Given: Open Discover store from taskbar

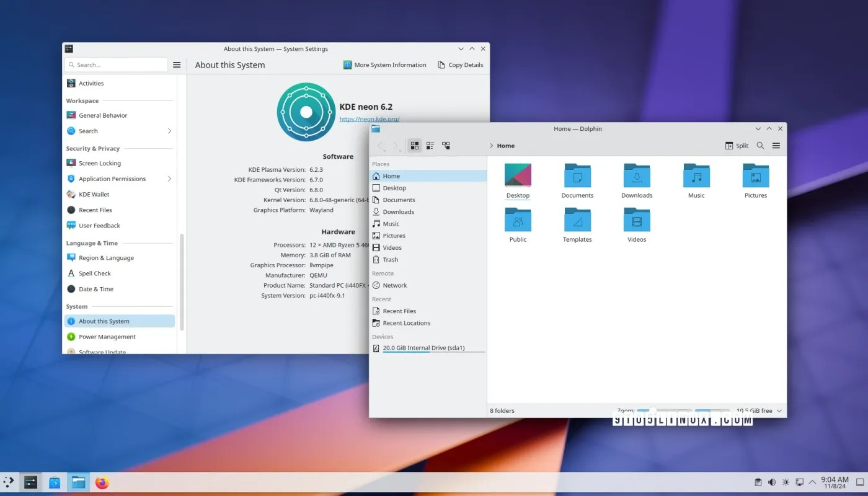Looking at the screenshot, I should click(55, 482).
